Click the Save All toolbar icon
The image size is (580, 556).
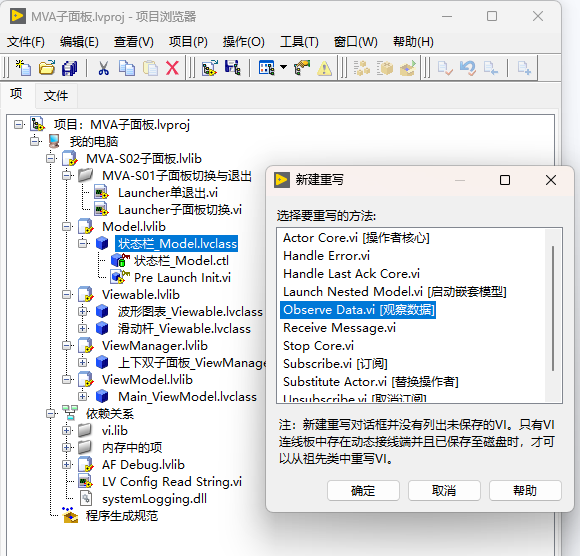[x=69, y=68]
